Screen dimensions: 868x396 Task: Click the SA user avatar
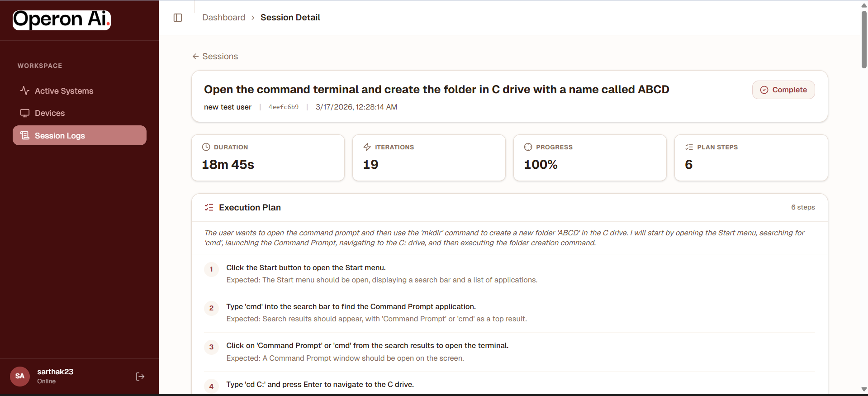(x=20, y=376)
